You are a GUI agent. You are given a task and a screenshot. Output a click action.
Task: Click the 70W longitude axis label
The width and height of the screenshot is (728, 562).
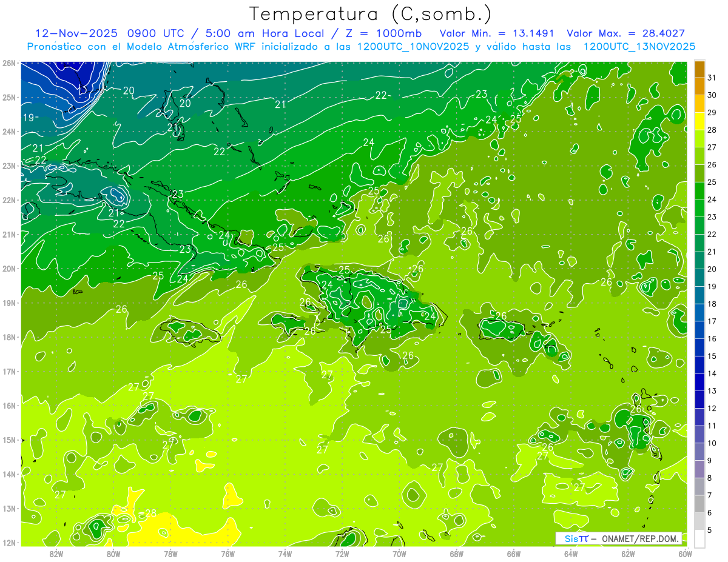click(x=399, y=554)
